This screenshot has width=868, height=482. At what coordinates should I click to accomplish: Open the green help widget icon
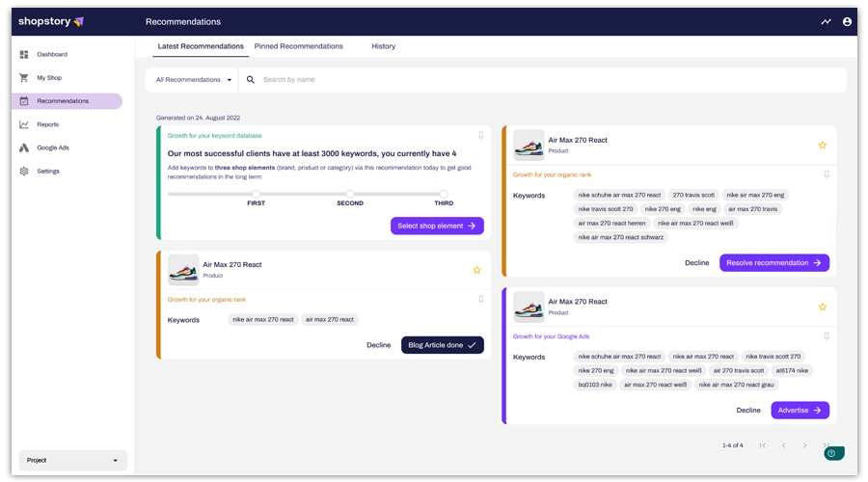point(833,453)
